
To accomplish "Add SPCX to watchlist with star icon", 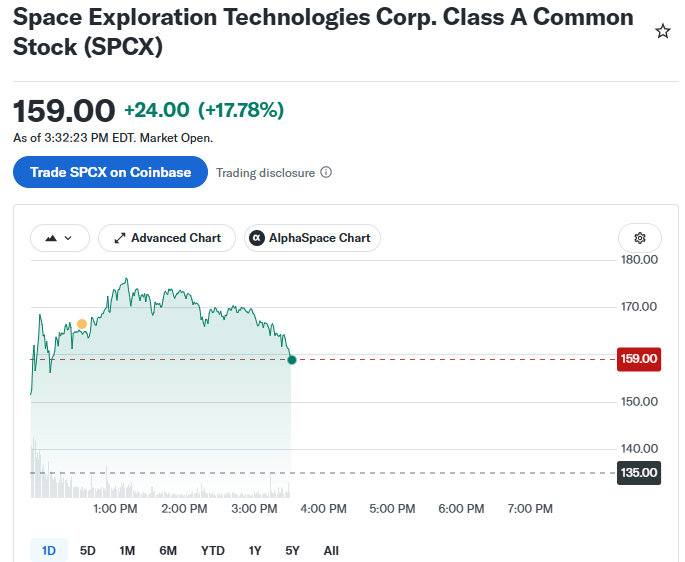I will point(662,31).
